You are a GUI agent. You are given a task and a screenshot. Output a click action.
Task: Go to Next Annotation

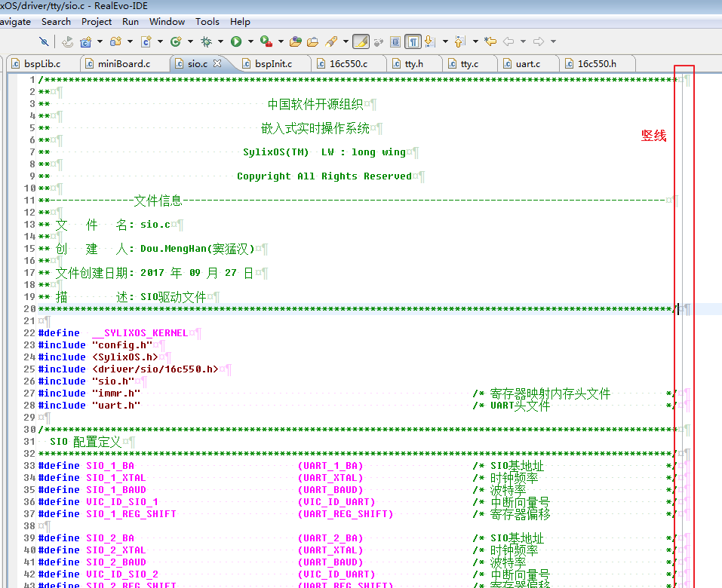[x=429, y=42]
